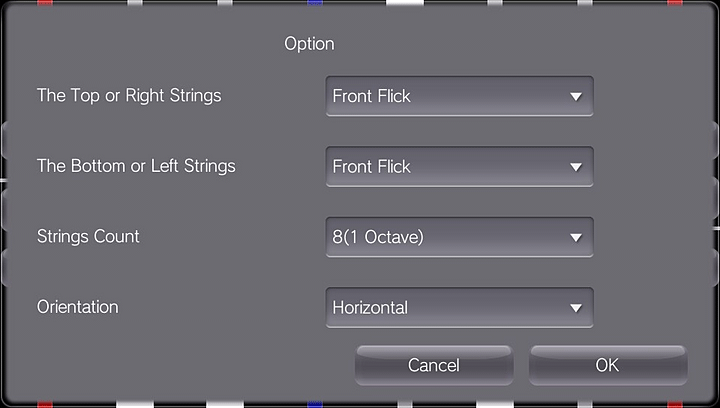The height and width of the screenshot is (408, 720).
Task: Open the Top or Right Strings combo box
Action: (x=459, y=97)
